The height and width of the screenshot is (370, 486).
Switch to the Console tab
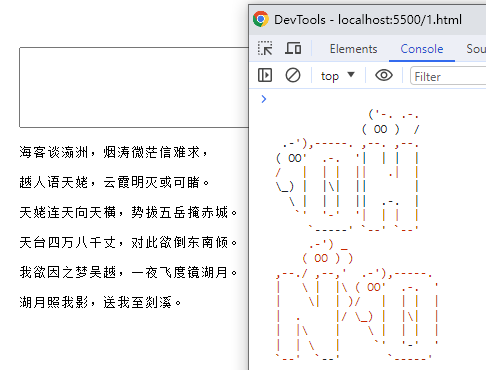[x=422, y=49]
